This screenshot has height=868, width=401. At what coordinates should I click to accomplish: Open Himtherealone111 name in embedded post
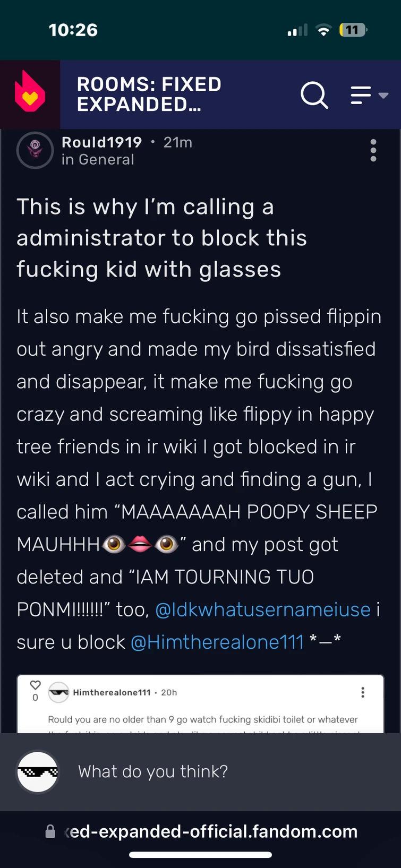coord(112,692)
